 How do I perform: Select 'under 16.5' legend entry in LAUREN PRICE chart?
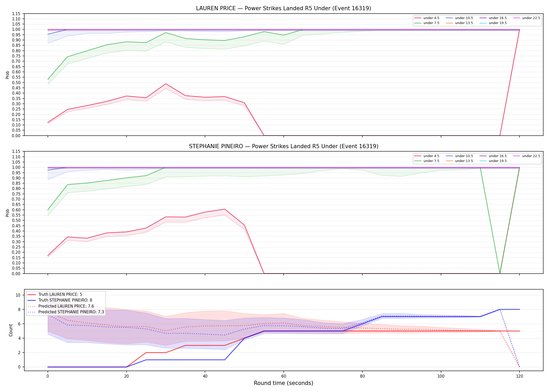pyautogui.click(x=493, y=18)
